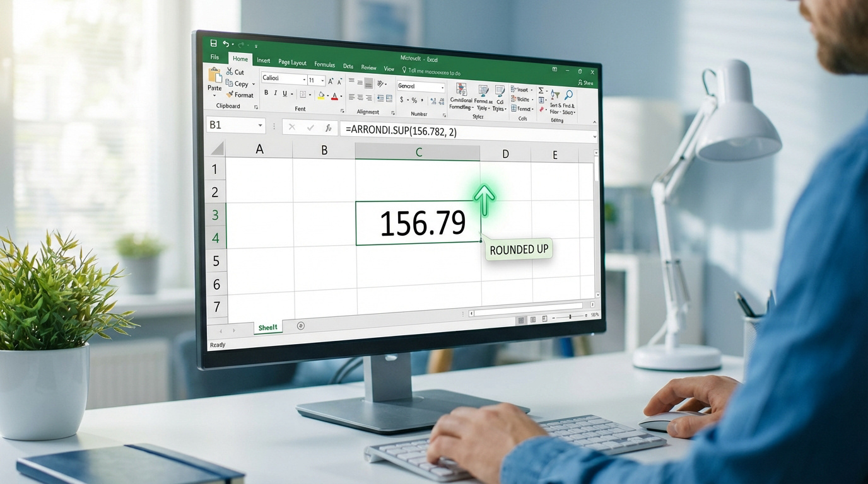Open the Fill Color bucket icon
868x484 pixels.
(322, 95)
